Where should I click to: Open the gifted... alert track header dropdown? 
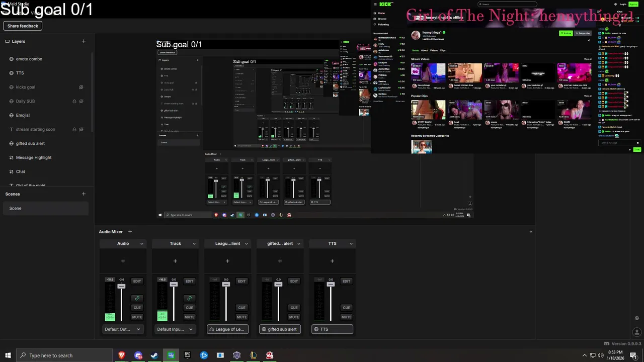298,243
